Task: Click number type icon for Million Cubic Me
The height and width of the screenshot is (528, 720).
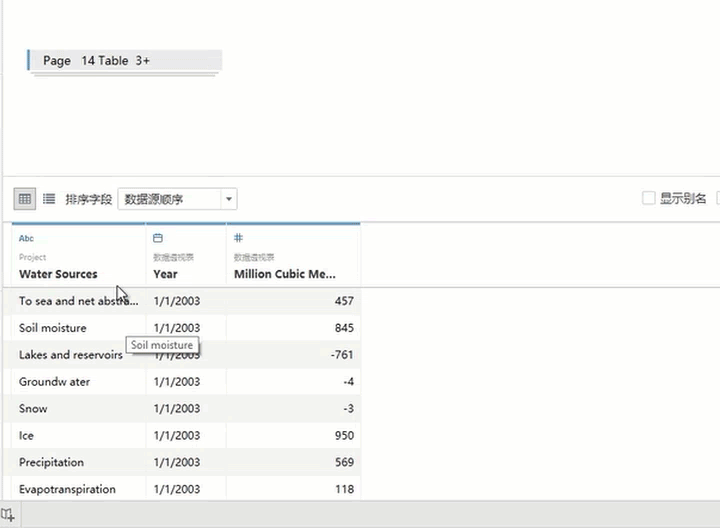Action: pos(239,238)
